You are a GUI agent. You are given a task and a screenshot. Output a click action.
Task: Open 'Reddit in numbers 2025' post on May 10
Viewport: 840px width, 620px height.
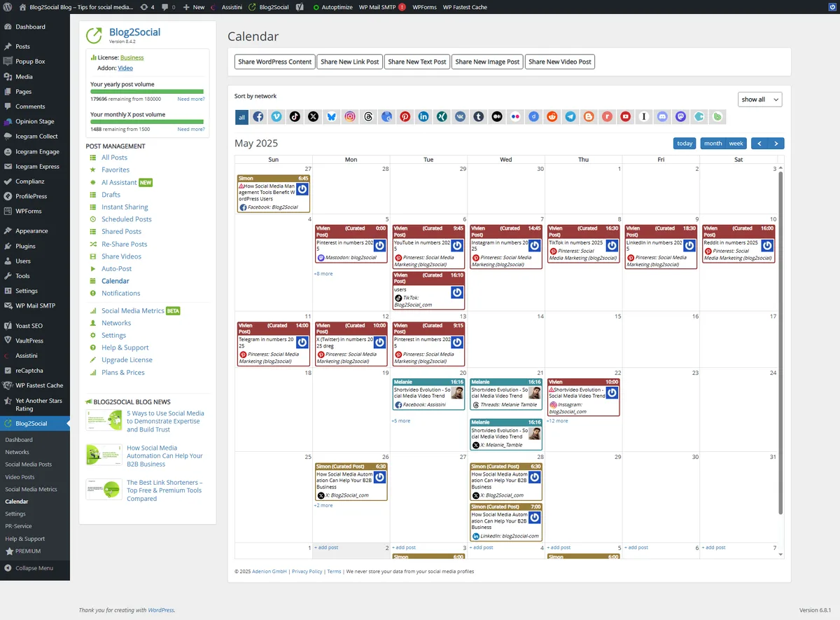738,243
